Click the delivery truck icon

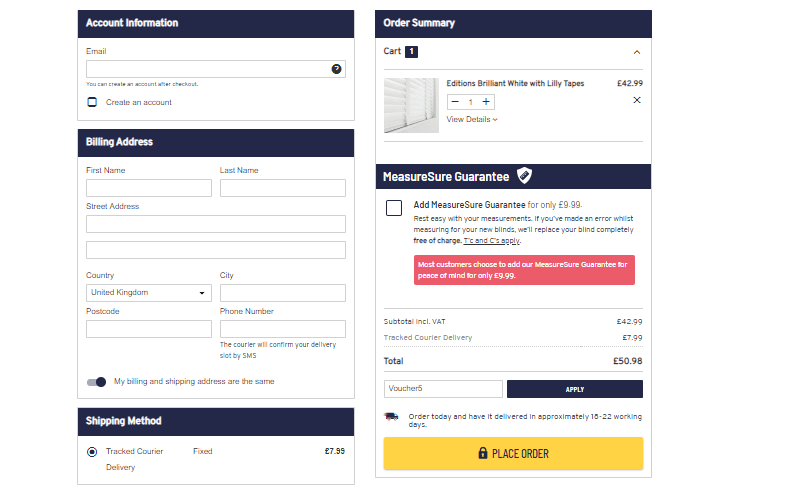pyautogui.click(x=392, y=416)
